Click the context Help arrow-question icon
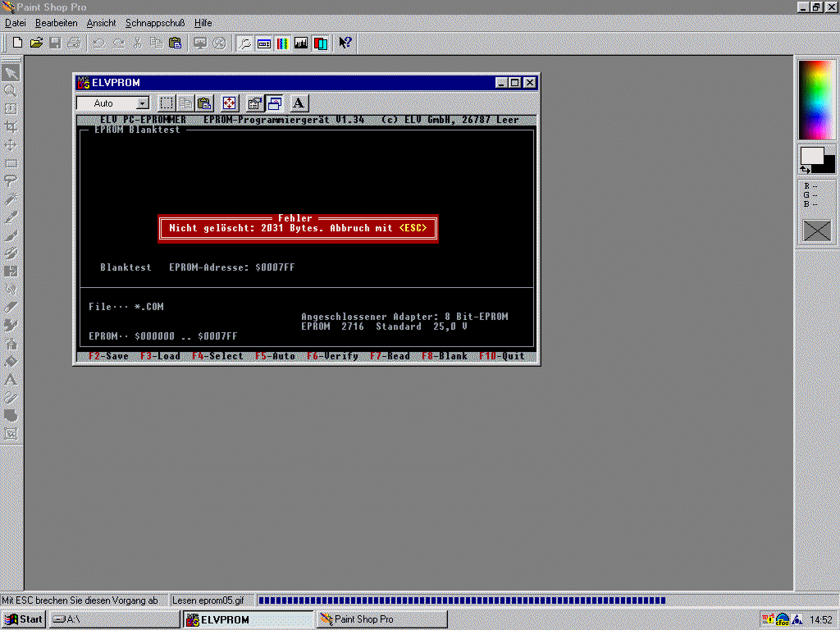840x630 pixels. (x=345, y=43)
